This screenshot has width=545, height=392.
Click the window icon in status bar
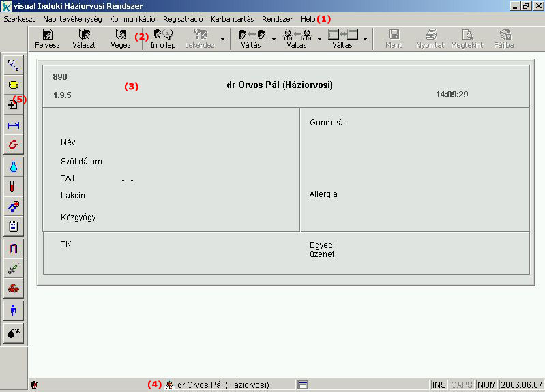pyautogui.click(x=303, y=385)
